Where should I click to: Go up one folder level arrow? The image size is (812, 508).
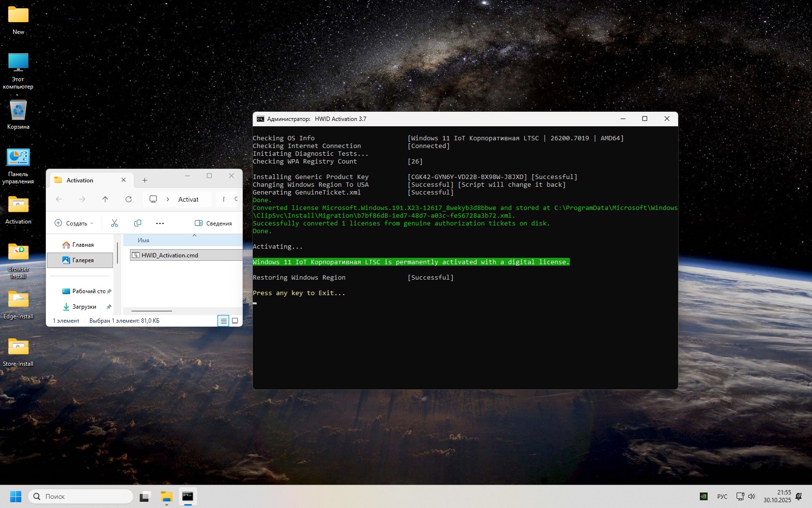[105, 199]
